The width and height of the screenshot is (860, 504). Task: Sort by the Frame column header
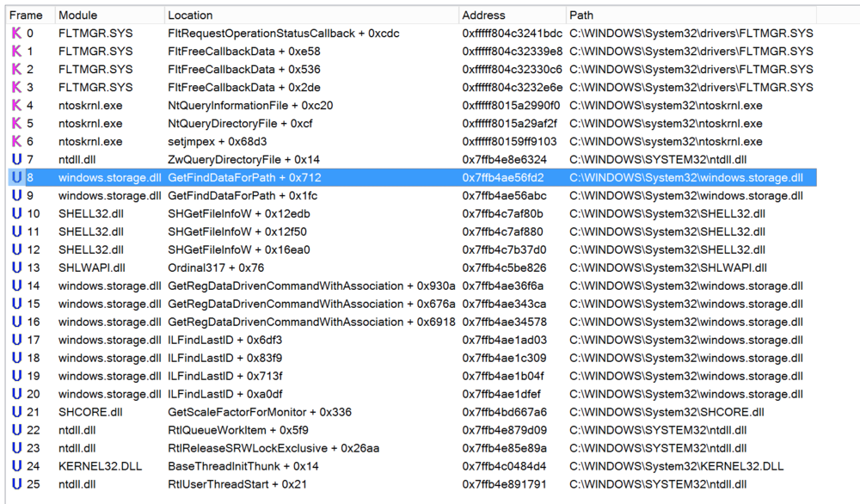tap(26, 15)
